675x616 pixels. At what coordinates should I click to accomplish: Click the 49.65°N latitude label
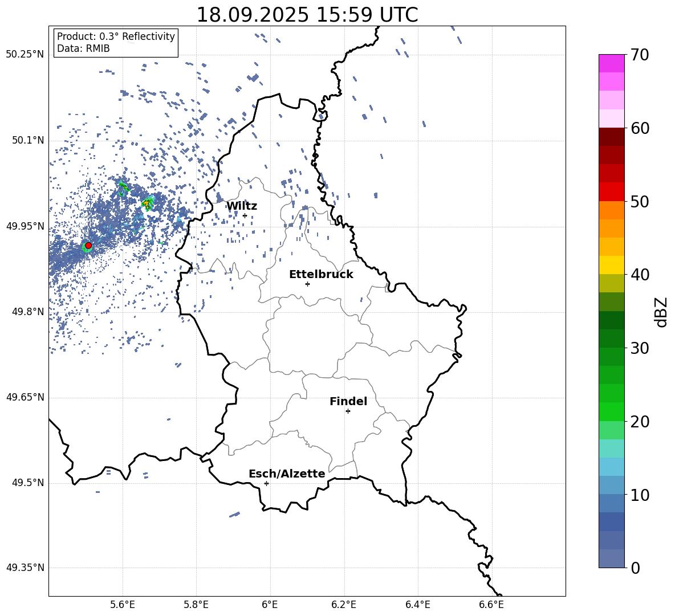point(25,397)
